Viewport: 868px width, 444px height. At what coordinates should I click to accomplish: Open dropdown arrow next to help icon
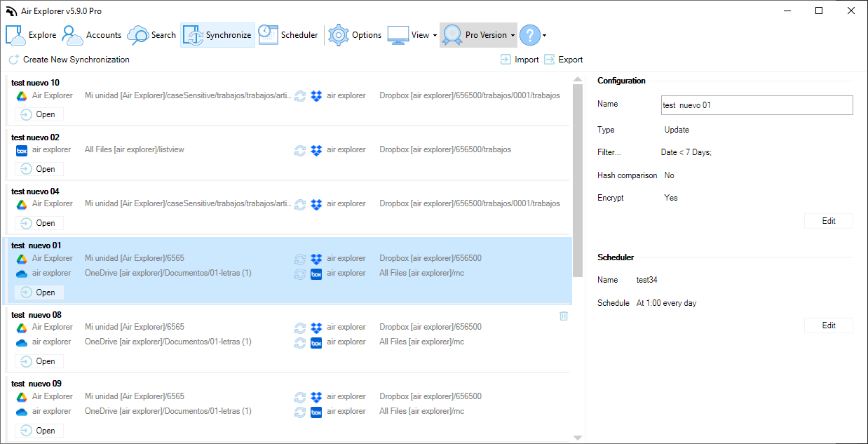pyautogui.click(x=545, y=35)
